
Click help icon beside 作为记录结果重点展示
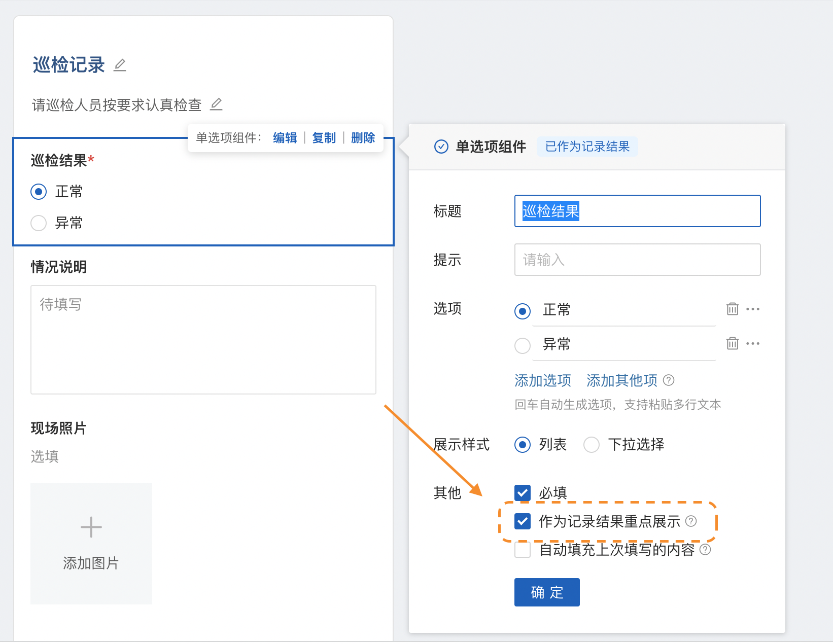click(691, 521)
